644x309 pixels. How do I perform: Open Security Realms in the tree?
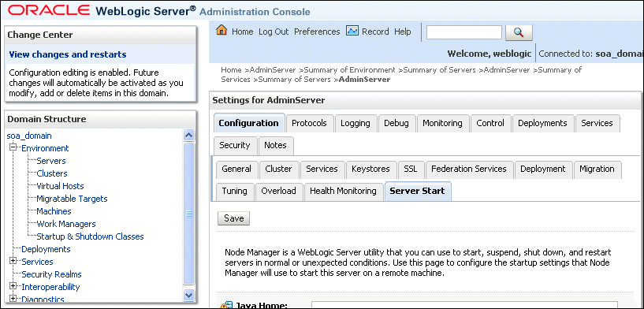[51, 274]
